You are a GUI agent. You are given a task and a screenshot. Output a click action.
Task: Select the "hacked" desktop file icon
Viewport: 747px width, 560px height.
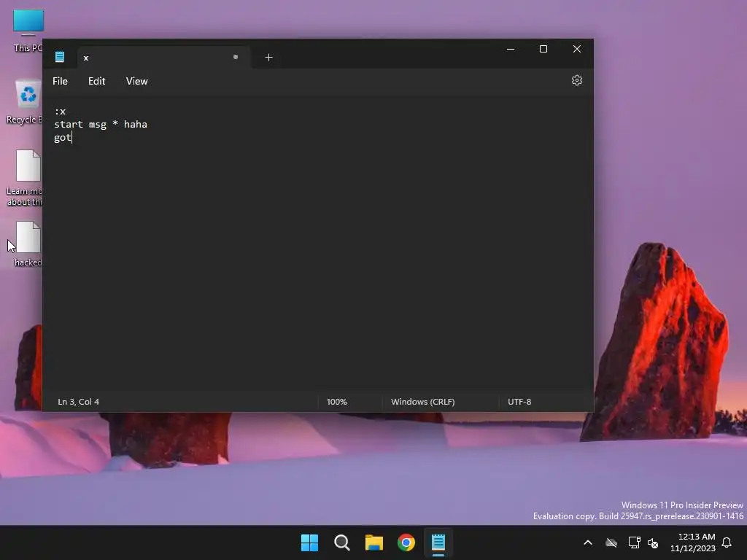(x=28, y=244)
